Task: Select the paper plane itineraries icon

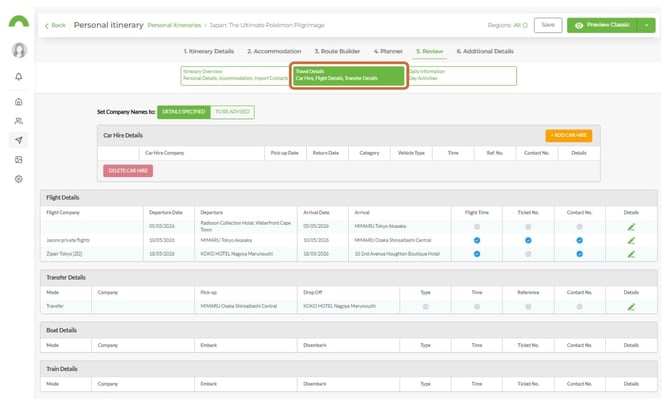Action: 19,140
